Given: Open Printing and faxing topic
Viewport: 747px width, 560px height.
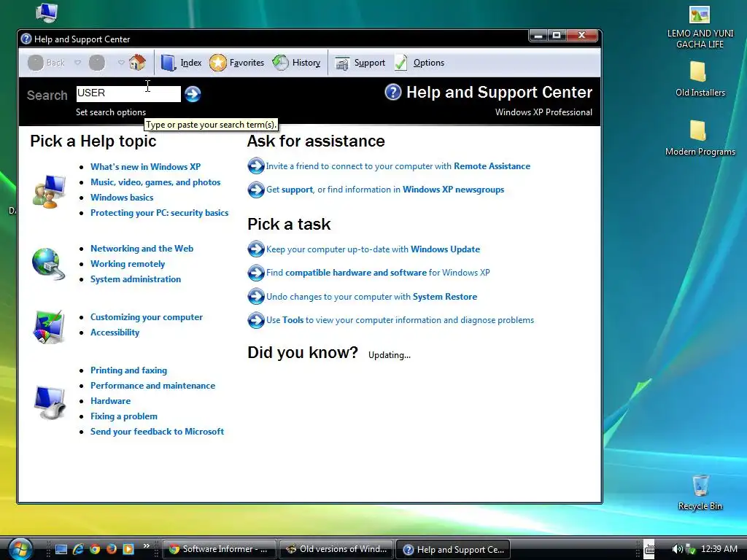Looking at the screenshot, I should pos(128,370).
